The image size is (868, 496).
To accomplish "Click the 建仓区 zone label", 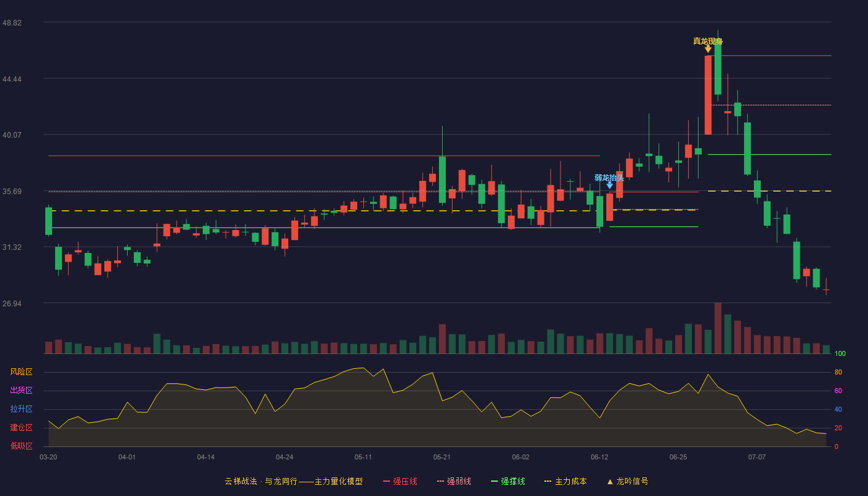I will (21, 428).
